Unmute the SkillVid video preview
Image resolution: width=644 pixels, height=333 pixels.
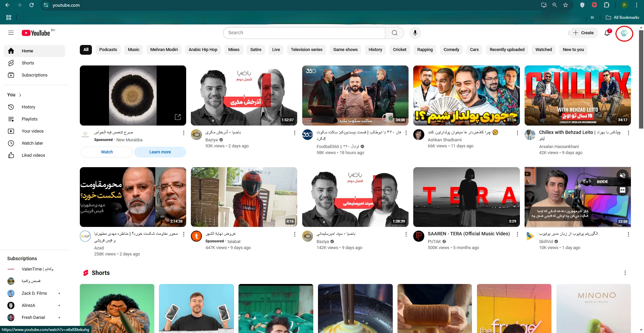[x=623, y=175]
